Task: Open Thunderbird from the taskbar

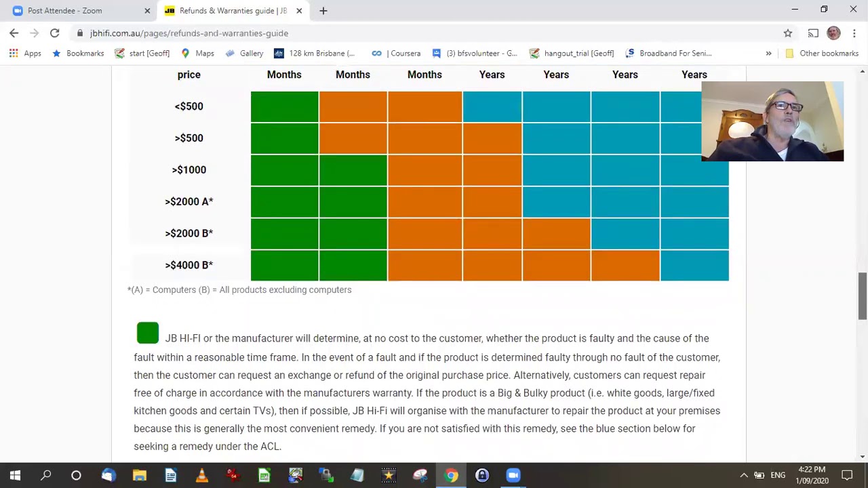Action: 108,475
